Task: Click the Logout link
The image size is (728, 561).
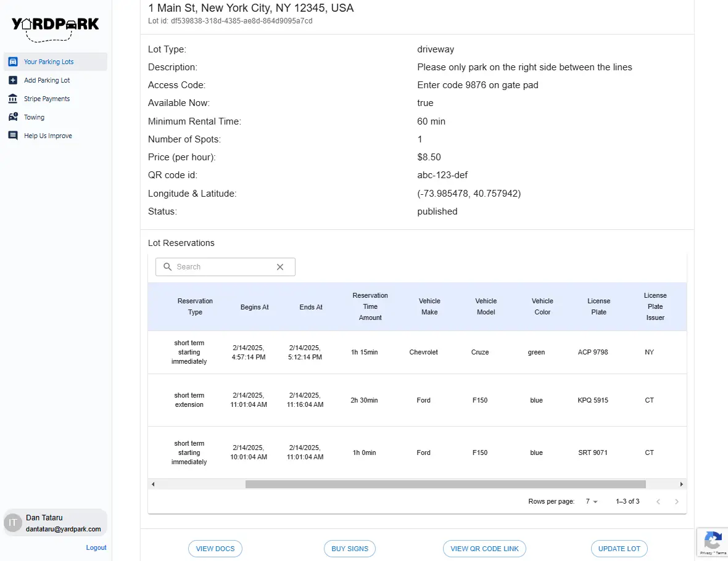Action: click(x=96, y=547)
